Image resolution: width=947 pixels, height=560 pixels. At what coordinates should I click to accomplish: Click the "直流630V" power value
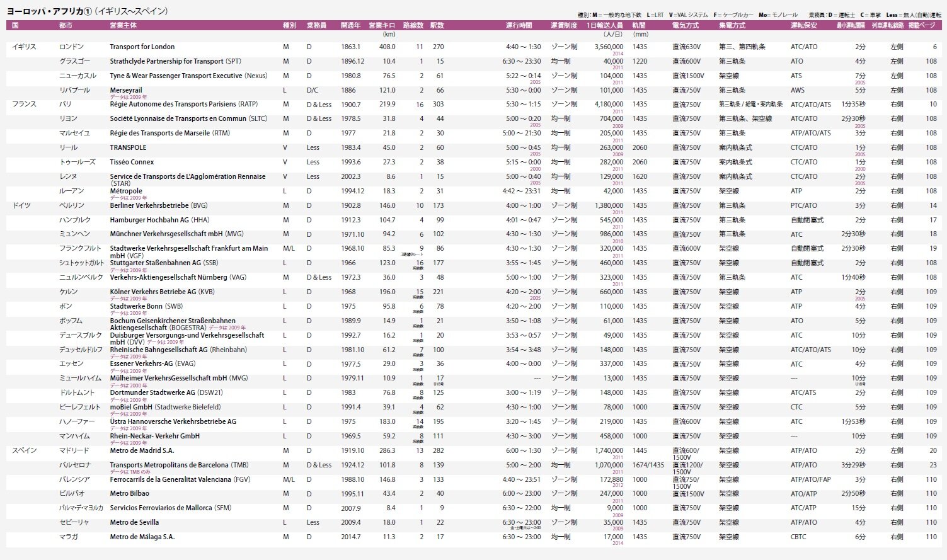click(x=686, y=47)
